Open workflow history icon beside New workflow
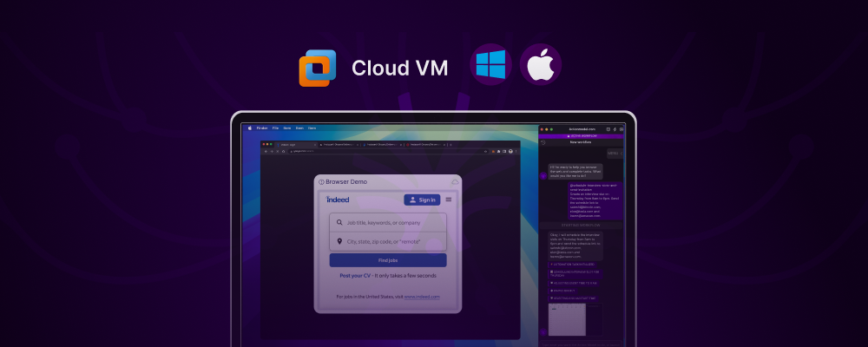The image size is (868, 347). pos(543,142)
